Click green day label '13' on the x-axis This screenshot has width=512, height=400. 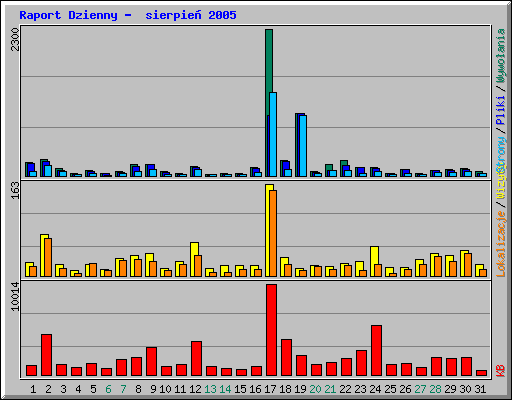tap(210, 389)
